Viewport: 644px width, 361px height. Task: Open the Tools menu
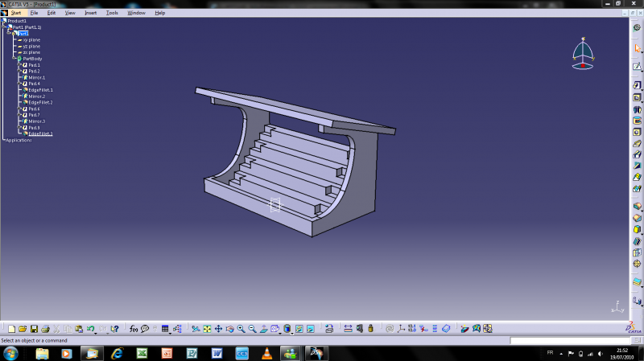112,13
